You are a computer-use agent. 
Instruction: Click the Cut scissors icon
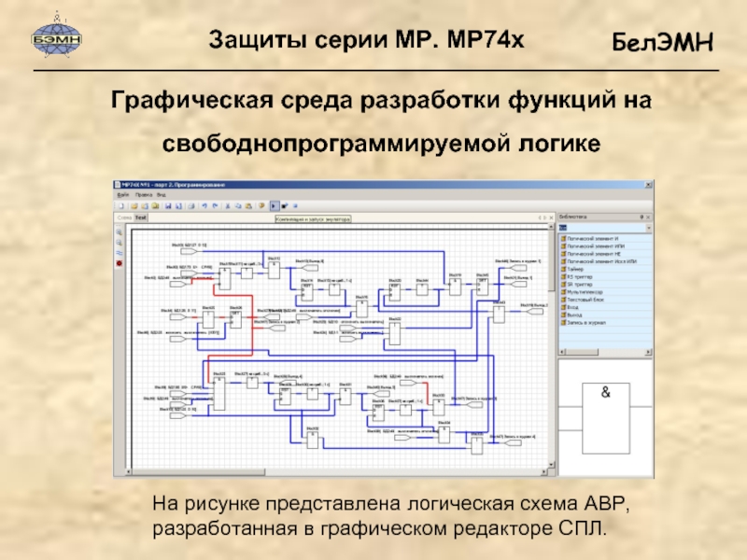click(228, 206)
